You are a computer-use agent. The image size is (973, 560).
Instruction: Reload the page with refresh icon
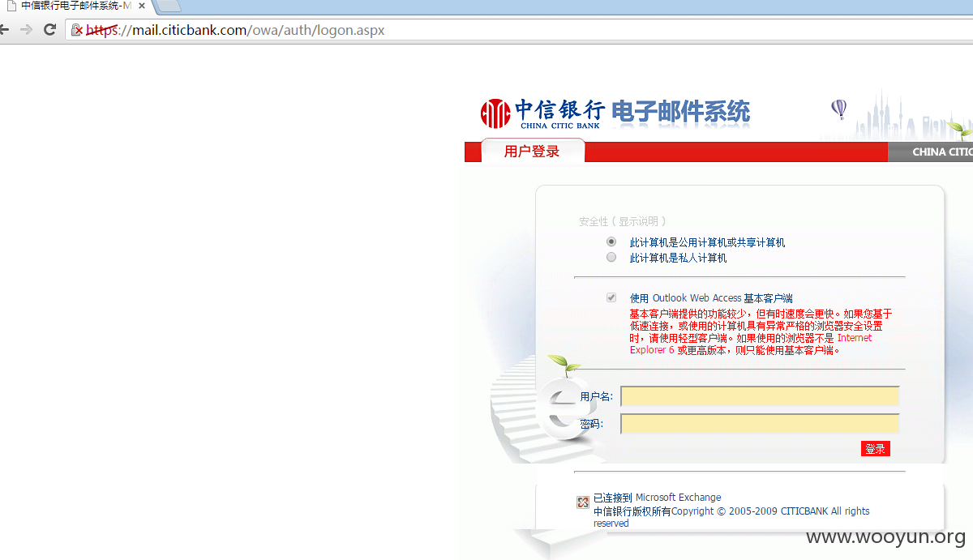(x=49, y=30)
